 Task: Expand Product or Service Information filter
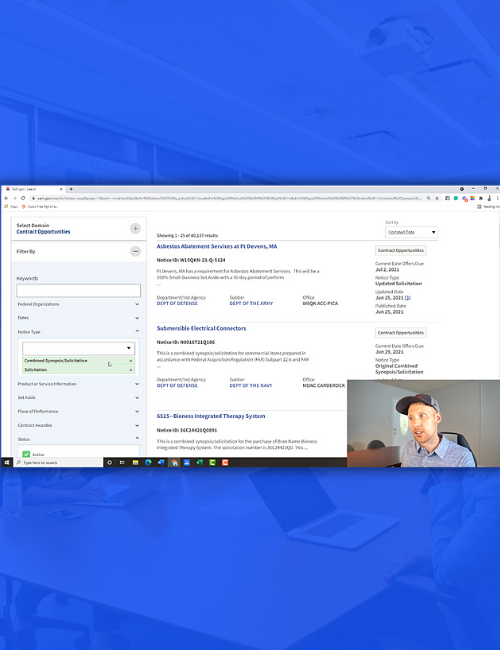(78, 384)
